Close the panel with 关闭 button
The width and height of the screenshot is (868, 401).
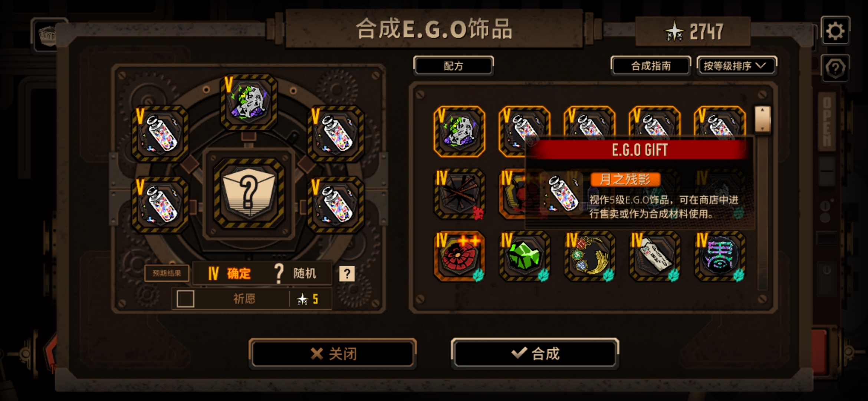pyautogui.click(x=333, y=353)
